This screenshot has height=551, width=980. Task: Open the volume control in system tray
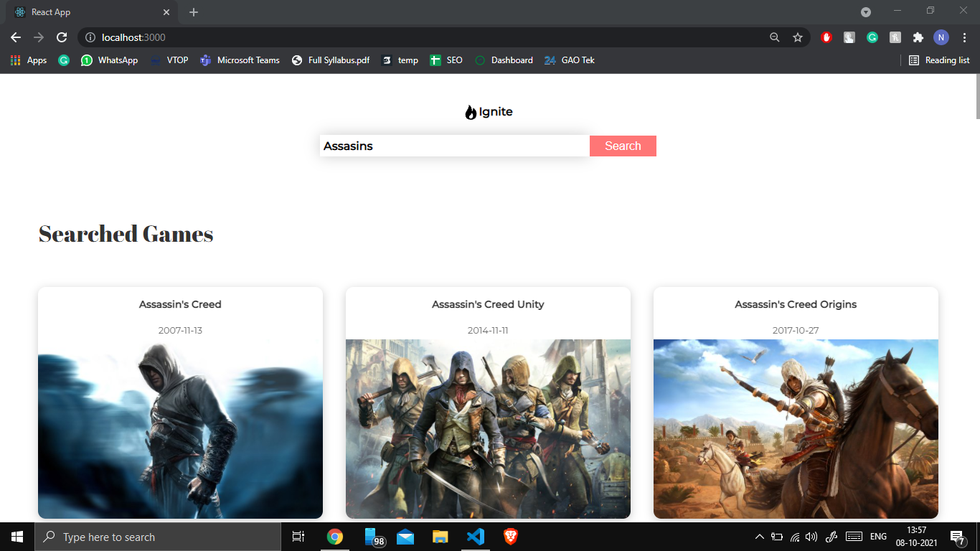point(812,537)
